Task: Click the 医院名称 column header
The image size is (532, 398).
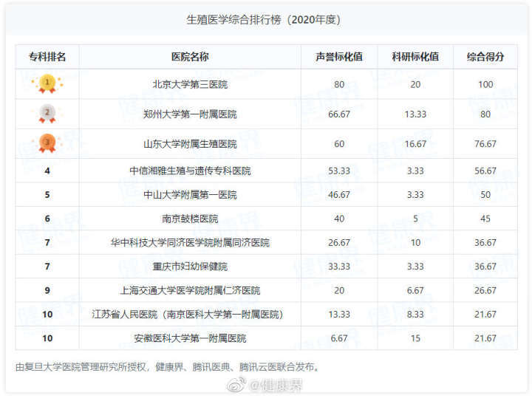Action: click(190, 57)
